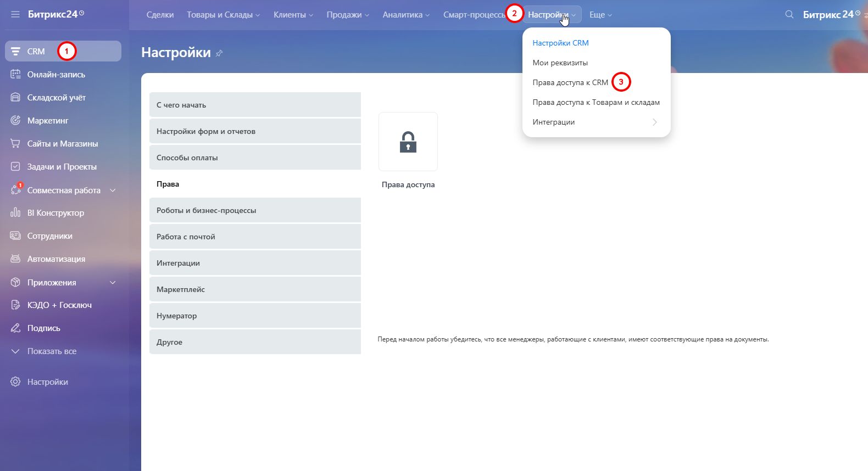Click the gear icon for Настройки in sidebar
This screenshot has height=471, width=868.
[x=15, y=382]
